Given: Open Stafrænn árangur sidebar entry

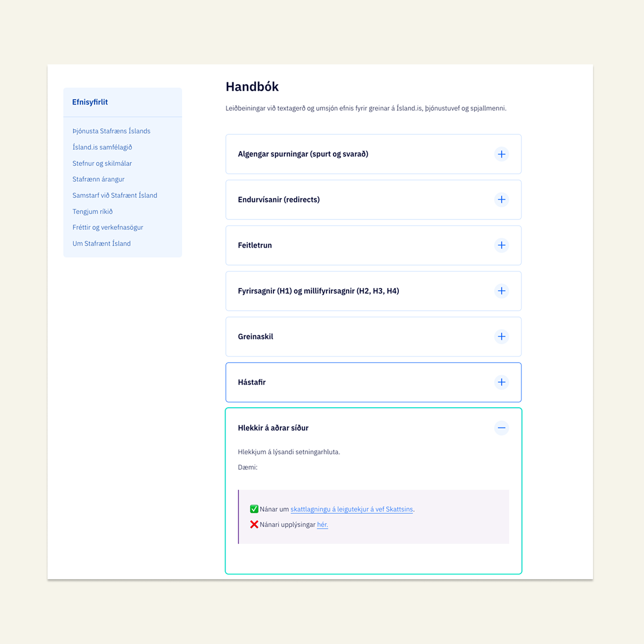Looking at the screenshot, I should [98, 179].
